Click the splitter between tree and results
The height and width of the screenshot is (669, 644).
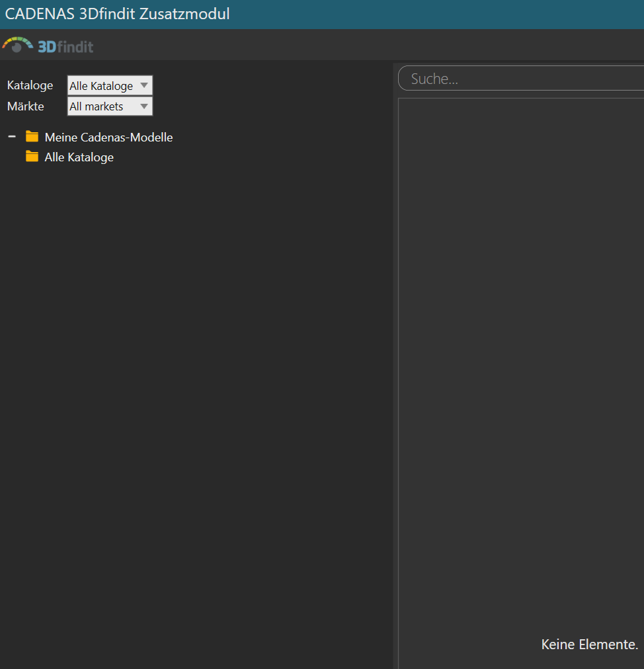[395, 364]
